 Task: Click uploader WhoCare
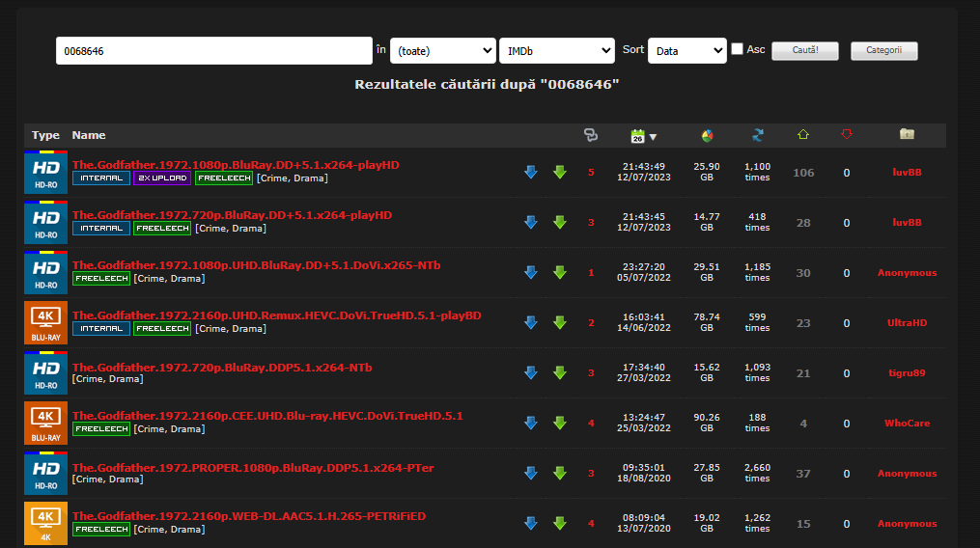[x=907, y=423]
